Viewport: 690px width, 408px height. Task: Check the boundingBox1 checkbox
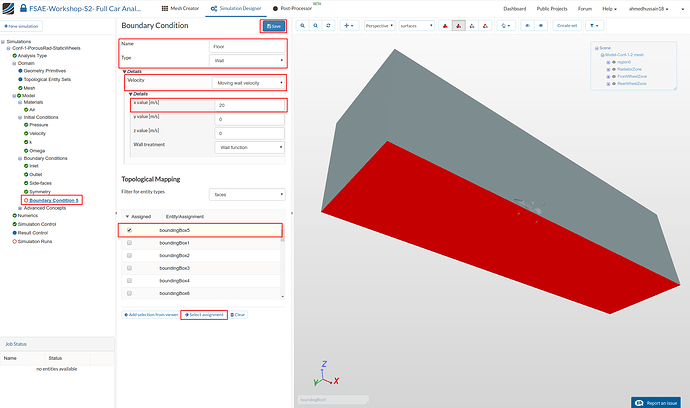tap(129, 243)
